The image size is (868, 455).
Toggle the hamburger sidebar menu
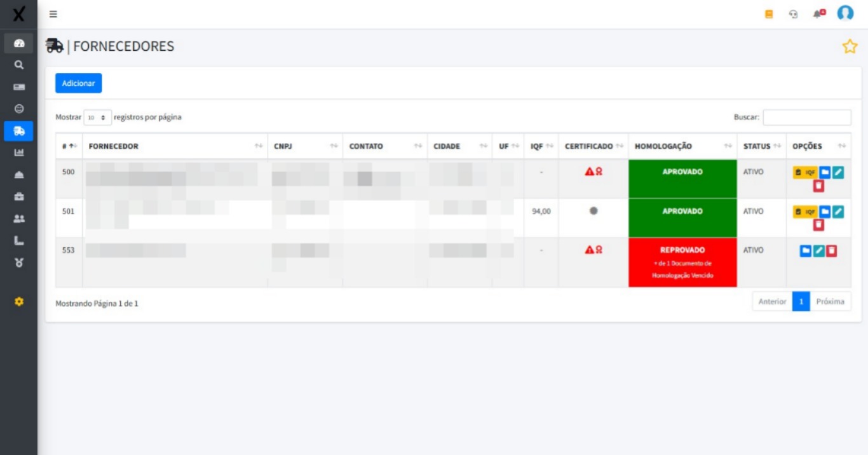53,14
